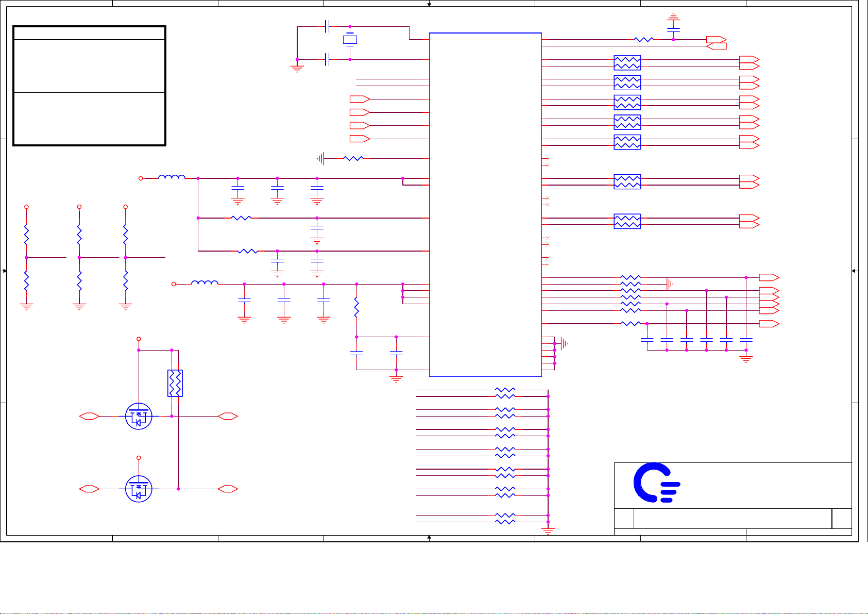Click the left-pointing port next to the top resistor
868x614 pixels.
coord(716,46)
